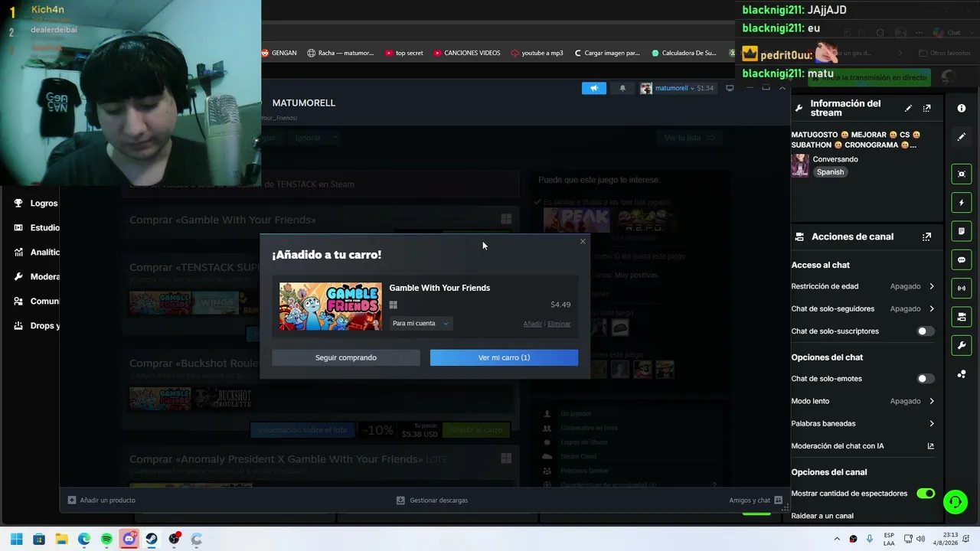This screenshot has width=980, height=551.
Task: Click the document notes icon in sidebar
Action: click(x=962, y=231)
